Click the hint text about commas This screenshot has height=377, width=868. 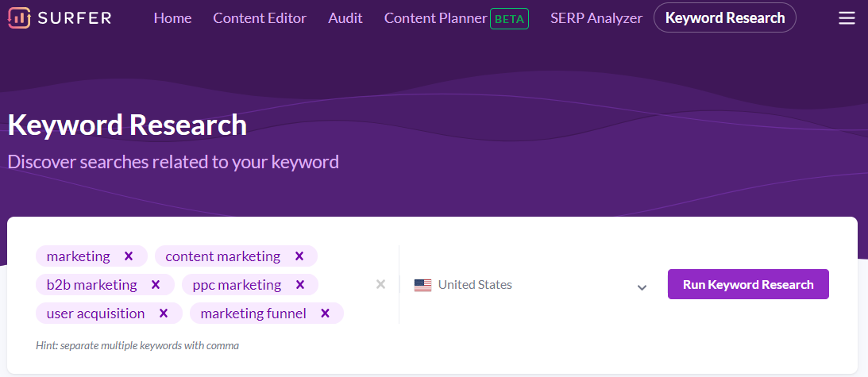pyautogui.click(x=137, y=345)
